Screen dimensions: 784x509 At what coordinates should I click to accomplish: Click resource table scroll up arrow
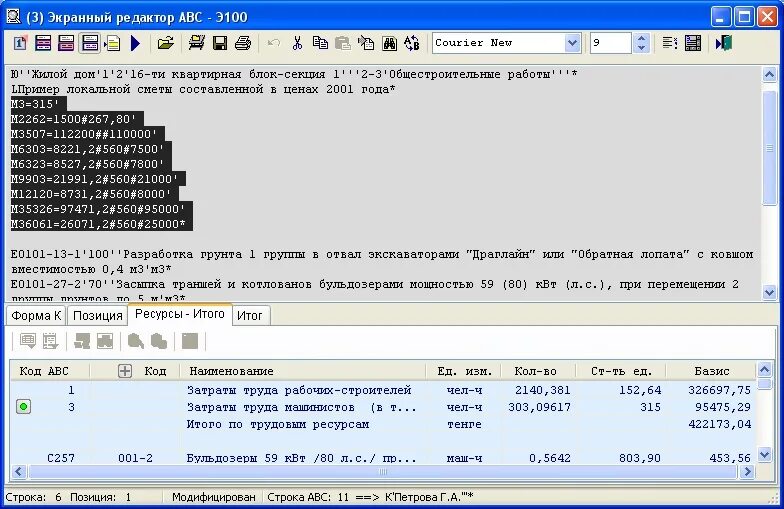[x=764, y=370]
